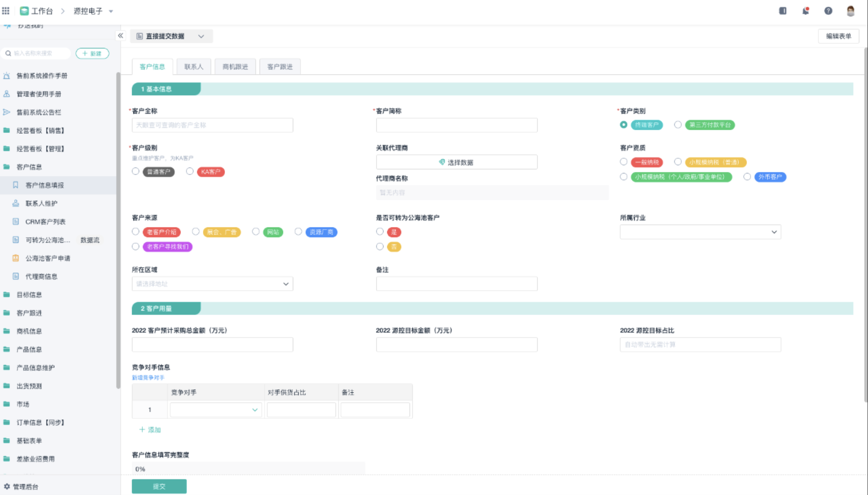Expand the 所属行业 dropdown
The image size is (868, 495).
700,232
